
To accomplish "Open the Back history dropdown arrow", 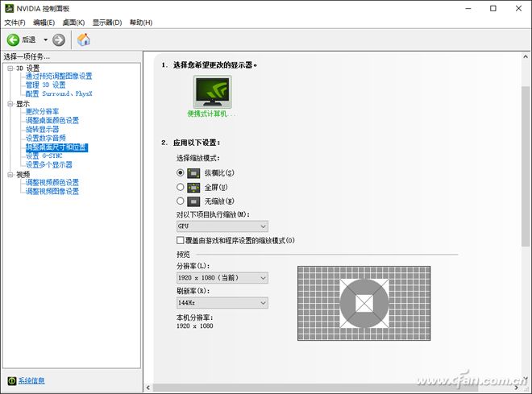I will pos(45,40).
